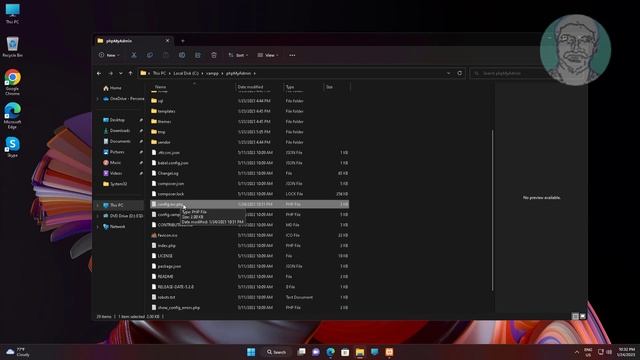Viewport: 640px width, 360px height.
Task: Open Microsoft Store from the taskbar
Action: click(345, 352)
